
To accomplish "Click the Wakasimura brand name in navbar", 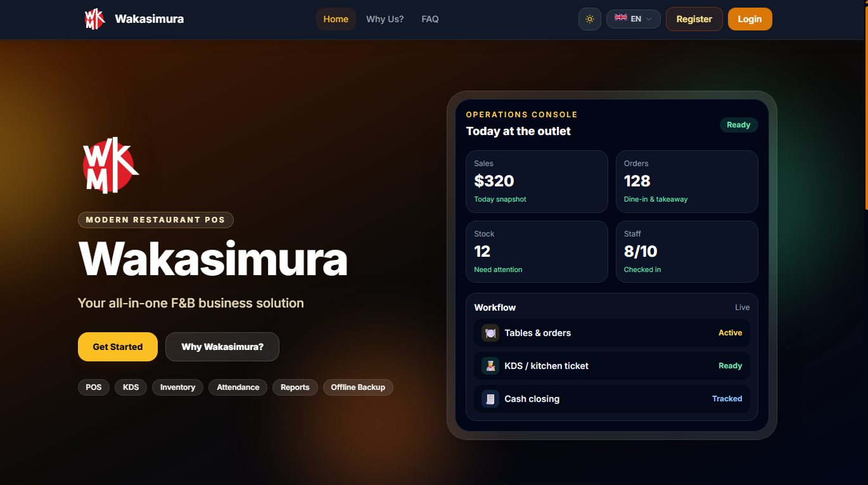I will pos(150,19).
